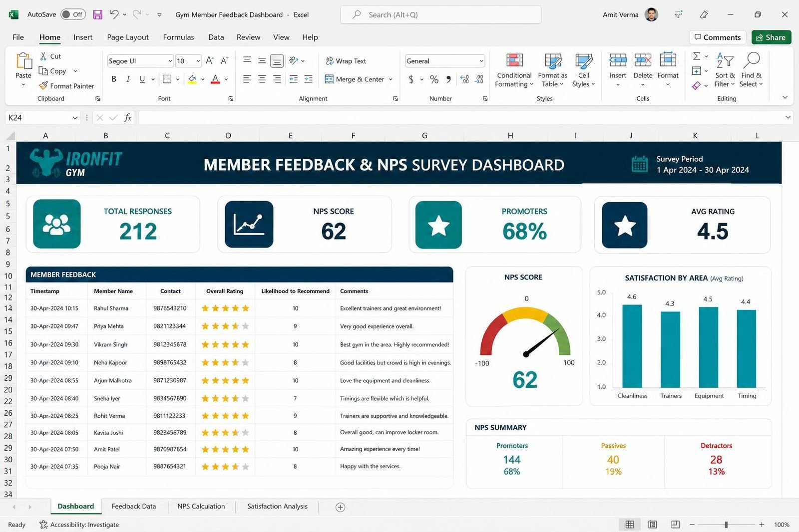The width and height of the screenshot is (799, 532).
Task: Open Cell Styles gallery
Action: (583, 69)
